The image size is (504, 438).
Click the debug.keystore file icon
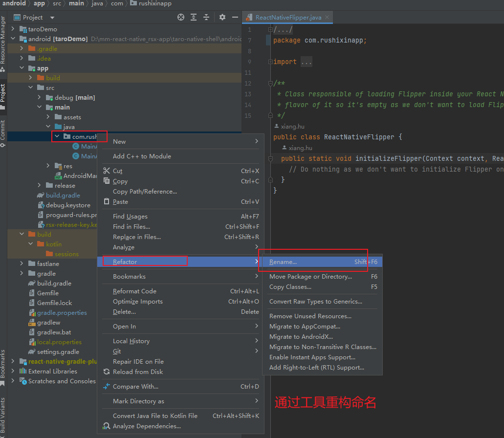(x=41, y=205)
